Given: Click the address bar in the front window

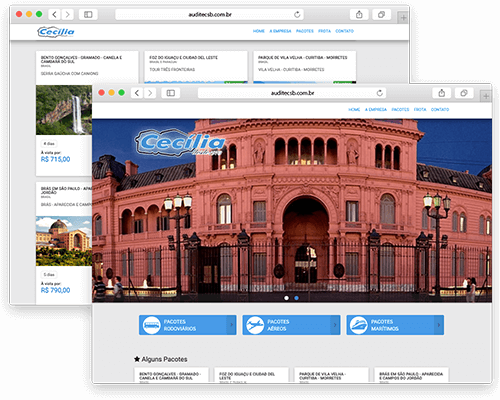Looking at the screenshot, I should (x=292, y=93).
